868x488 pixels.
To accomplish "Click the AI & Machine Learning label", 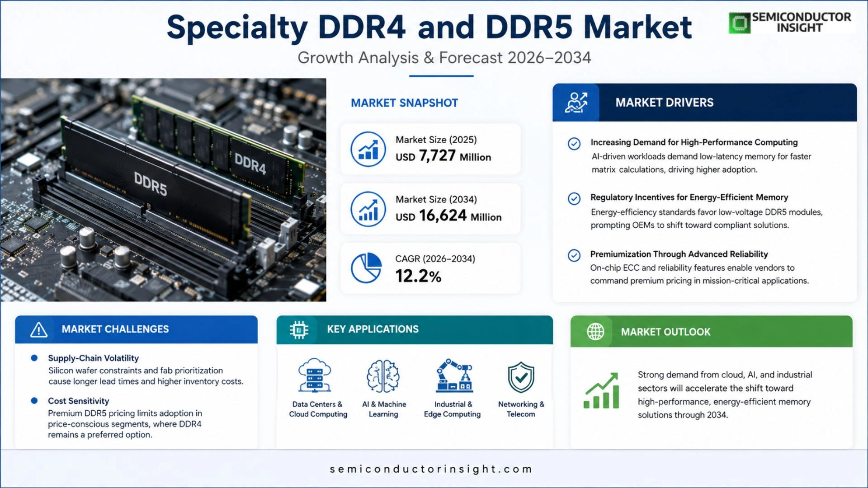I will pos(384,409).
